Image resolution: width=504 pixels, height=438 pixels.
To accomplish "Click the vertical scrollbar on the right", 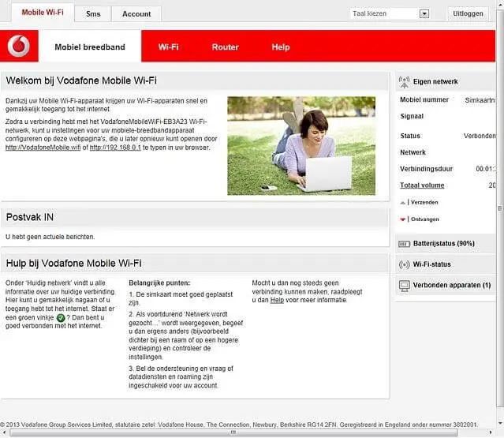I will point(500,208).
